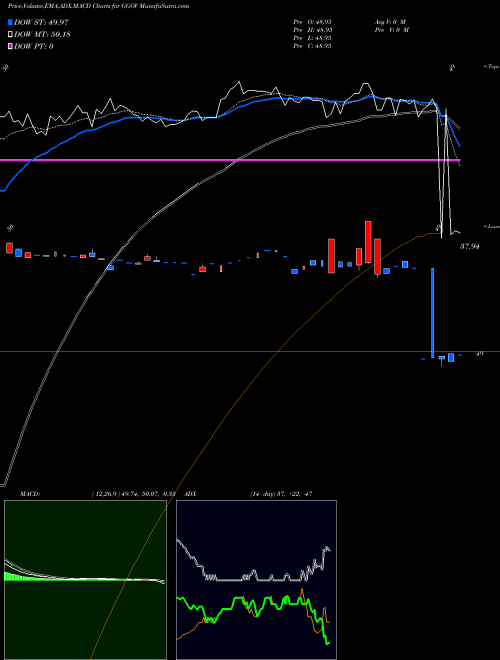This screenshot has height=660, width=500.
Task: Select the 'DOW PT: 0' legend label
Action: tap(34, 46)
